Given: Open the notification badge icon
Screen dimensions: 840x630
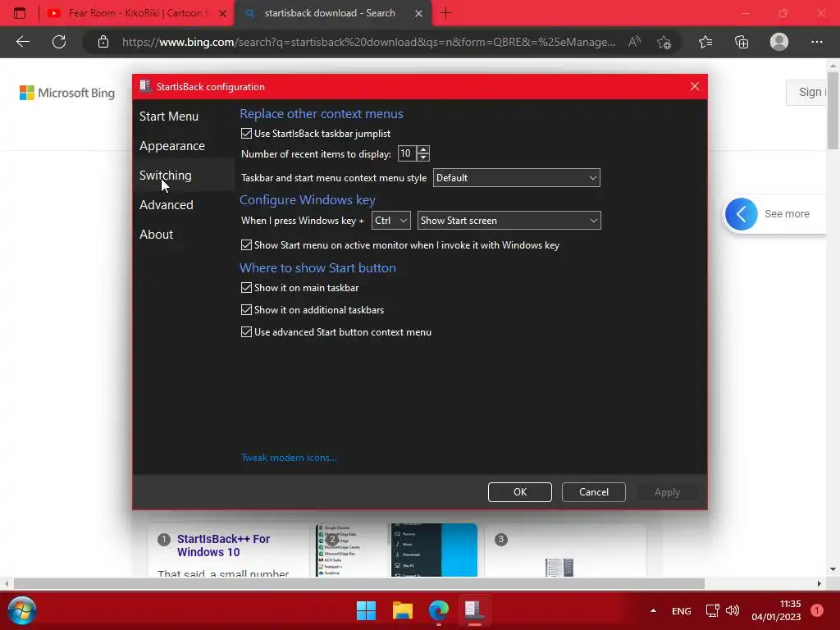Looking at the screenshot, I should pyautogui.click(x=817, y=610).
